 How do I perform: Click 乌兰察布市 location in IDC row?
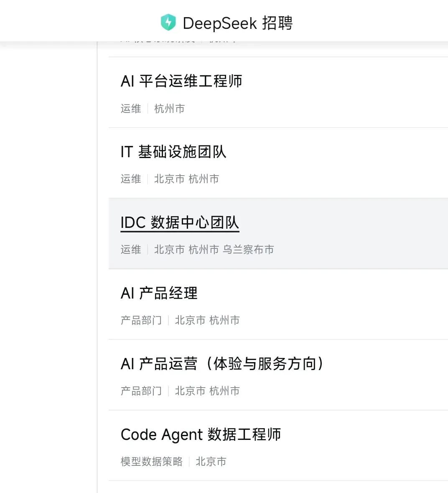tap(248, 250)
